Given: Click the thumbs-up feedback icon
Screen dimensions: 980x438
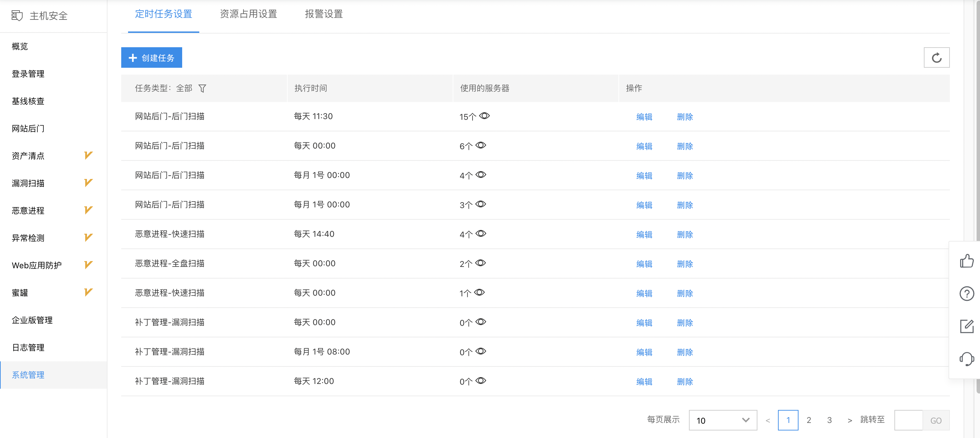Looking at the screenshot, I should (966, 261).
